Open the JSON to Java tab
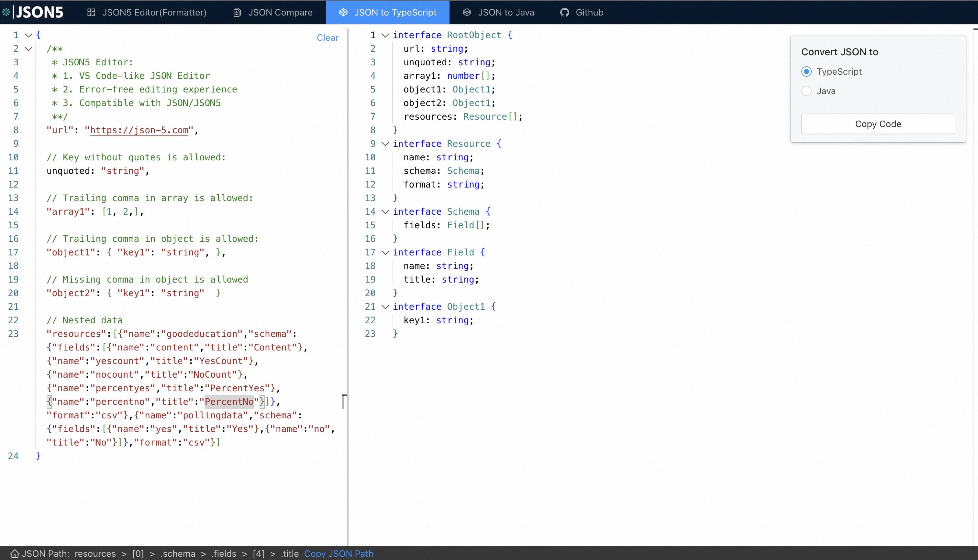The width and height of the screenshot is (978, 560). [506, 12]
